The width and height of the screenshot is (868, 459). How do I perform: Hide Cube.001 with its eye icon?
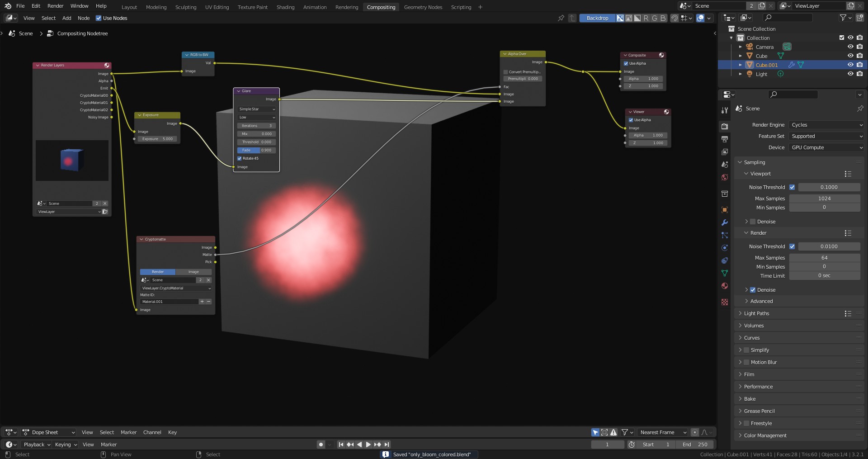coord(850,65)
